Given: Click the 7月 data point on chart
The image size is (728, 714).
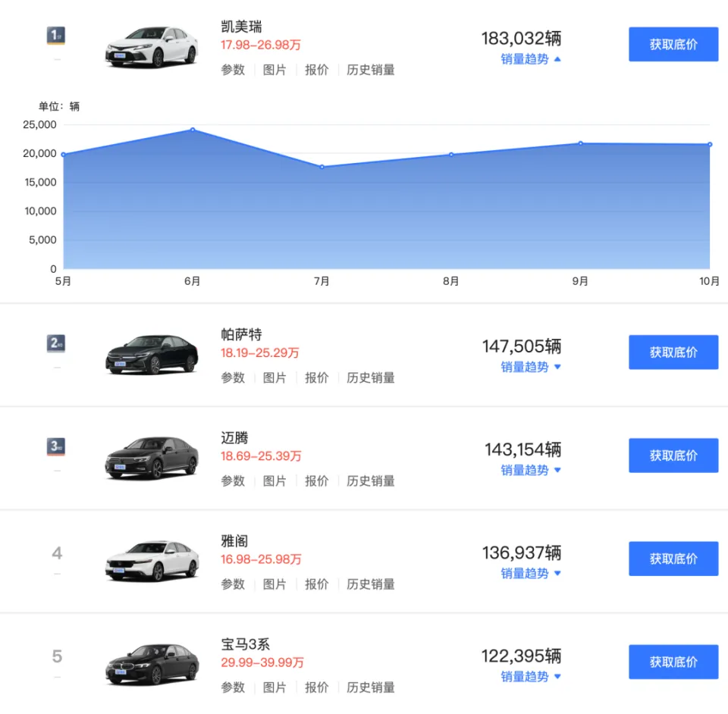Looking at the screenshot, I should [322, 167].
